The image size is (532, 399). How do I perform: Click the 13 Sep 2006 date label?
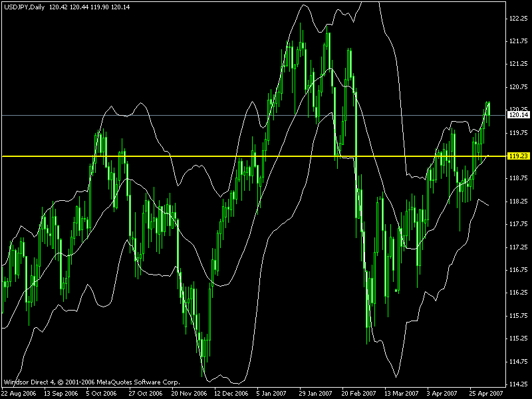point(61,394)
